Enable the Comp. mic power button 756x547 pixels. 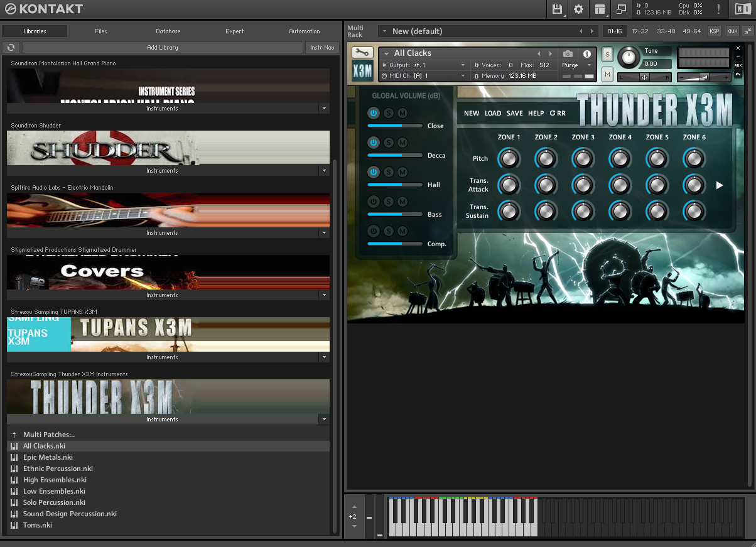374,231
